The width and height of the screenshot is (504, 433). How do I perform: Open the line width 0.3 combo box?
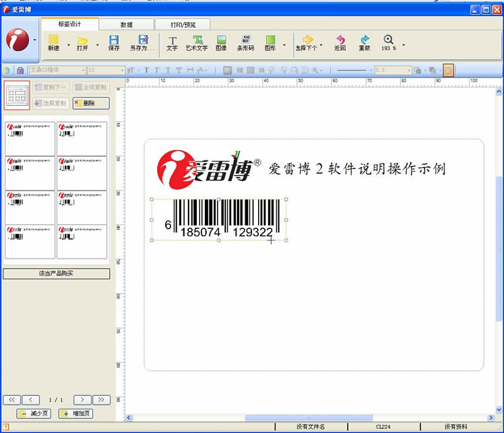[393, 70]
